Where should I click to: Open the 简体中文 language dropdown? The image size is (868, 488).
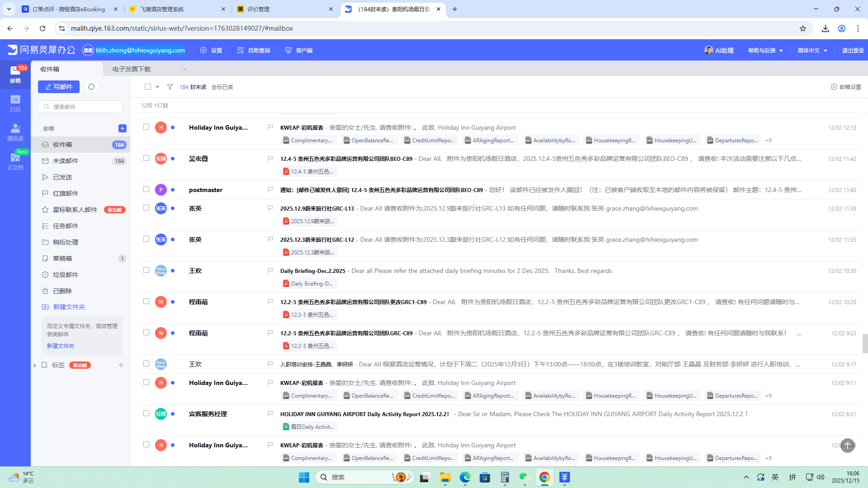(812, 50)
